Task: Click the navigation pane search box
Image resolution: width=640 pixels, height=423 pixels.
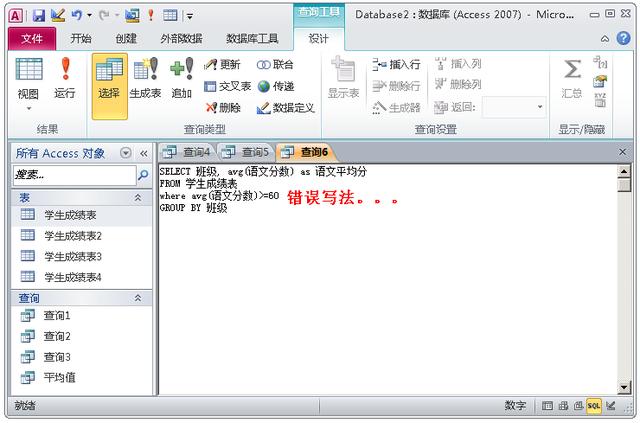Action: tap(74, 176)
